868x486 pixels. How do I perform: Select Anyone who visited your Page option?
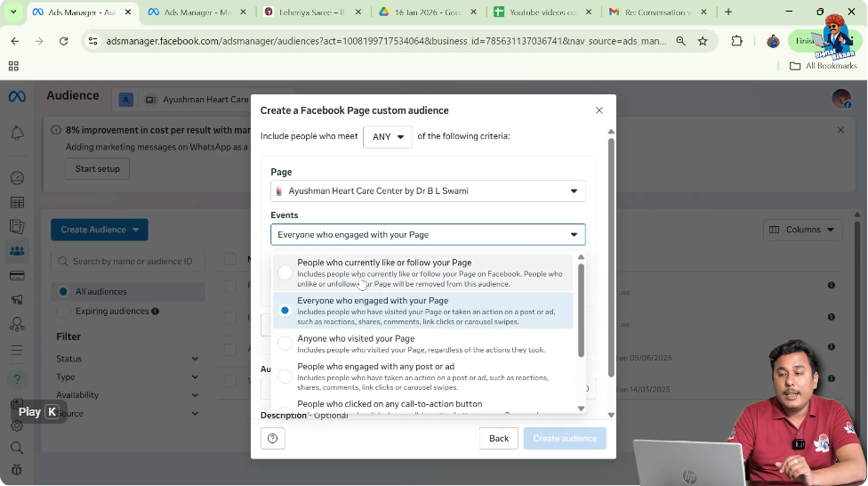pyautogui.click(x=423, y=344)
